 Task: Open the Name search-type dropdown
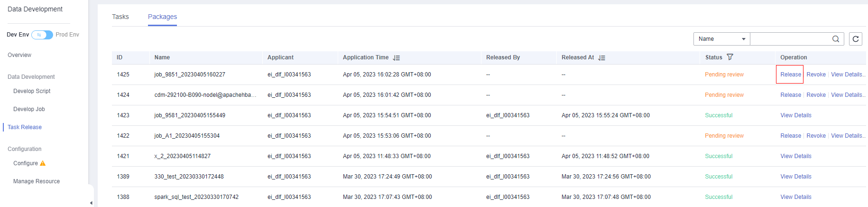tap(721, 39)
